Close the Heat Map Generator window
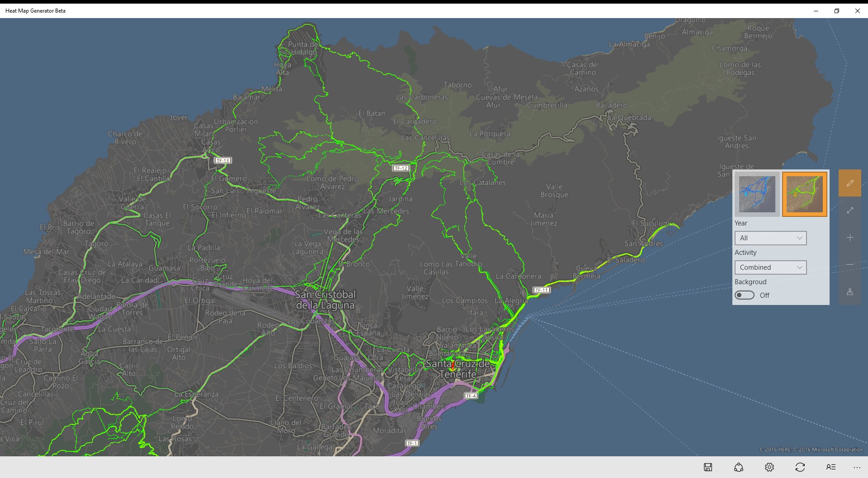Image resolution: width=868 pixels, height=478 pixels. point(858,11)
